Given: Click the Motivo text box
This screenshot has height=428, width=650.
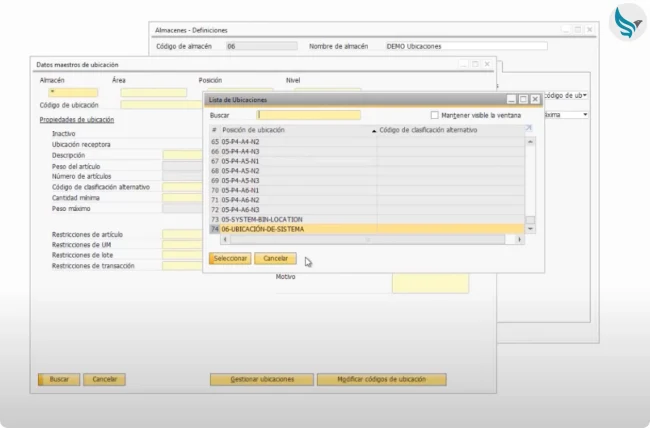Looking at the screenshot, I should pos(430,283).
